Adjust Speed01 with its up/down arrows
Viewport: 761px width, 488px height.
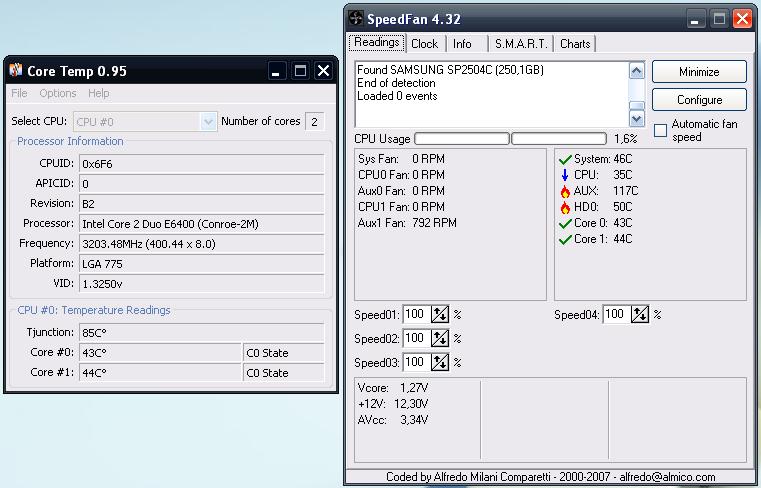coord(440,315)
